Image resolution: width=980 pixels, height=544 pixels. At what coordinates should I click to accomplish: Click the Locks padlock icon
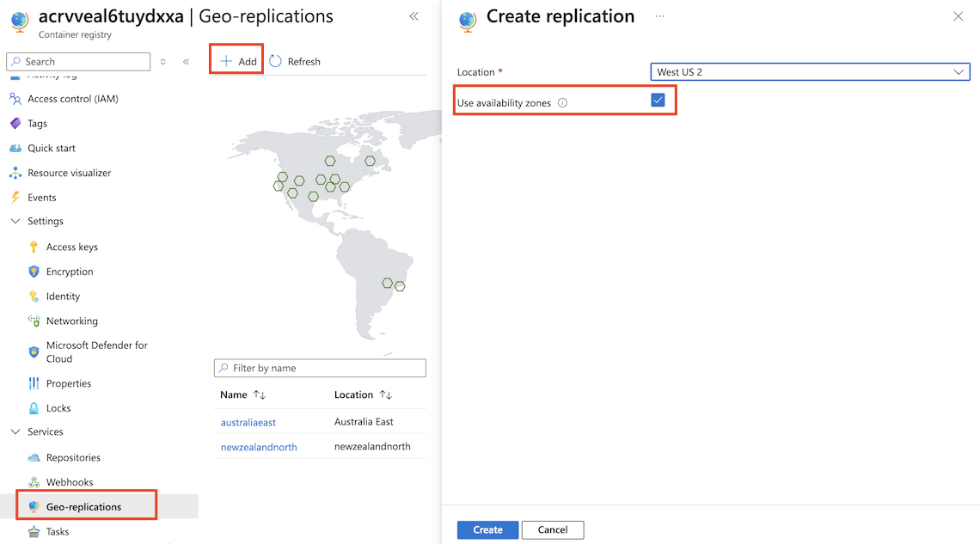[x=34, y=408]
